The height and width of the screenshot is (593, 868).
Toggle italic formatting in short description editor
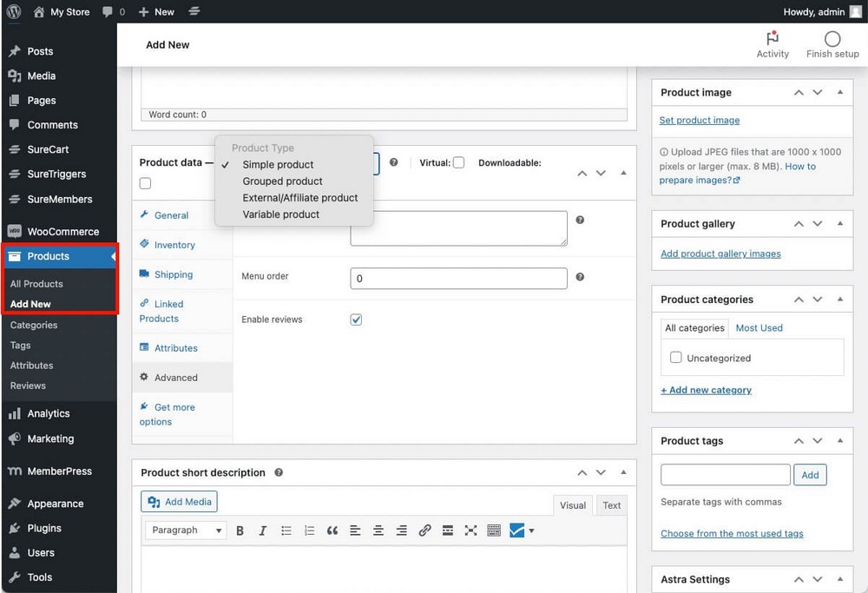(x=262, y=530)
